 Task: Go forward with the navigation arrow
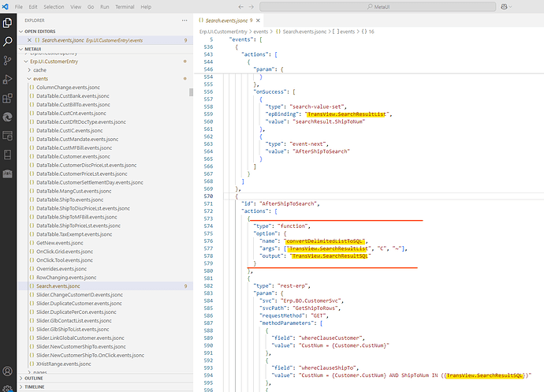[x=252, y=6]
